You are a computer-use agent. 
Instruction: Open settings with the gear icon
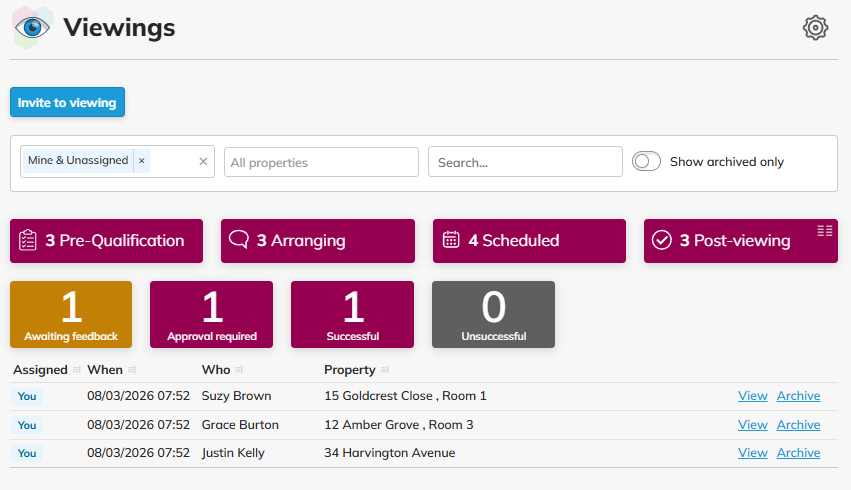tap(816, 28)
